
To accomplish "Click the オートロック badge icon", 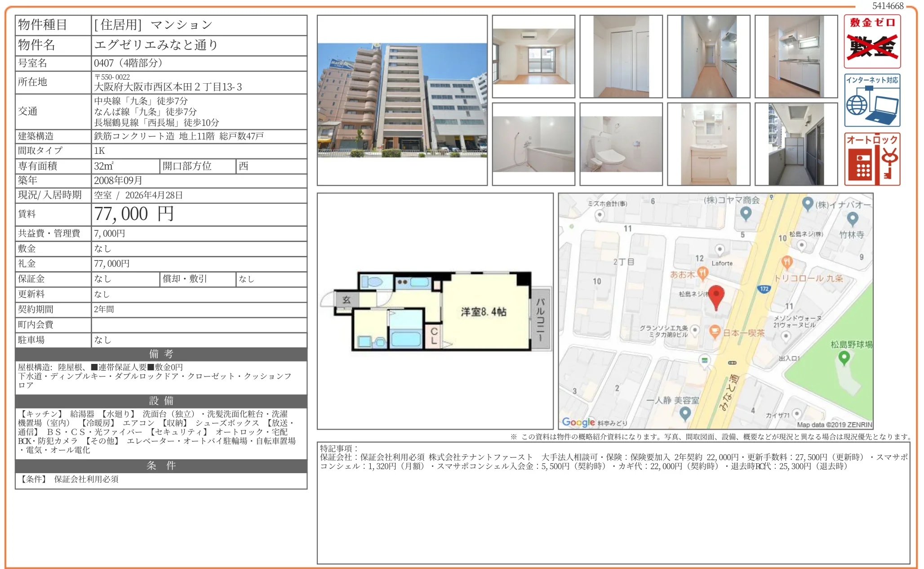I will (872, 159).
